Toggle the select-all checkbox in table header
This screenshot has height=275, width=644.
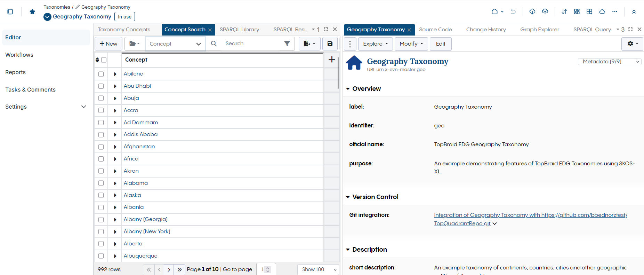point(104,60)
